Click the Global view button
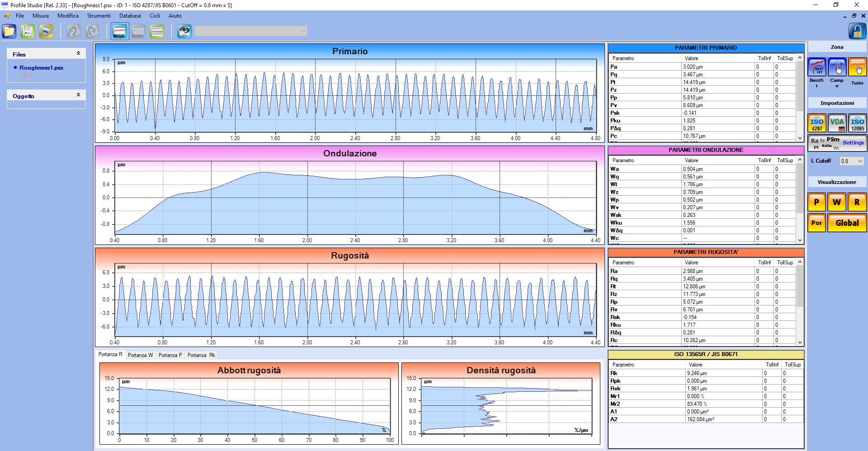 click(847, 223)
